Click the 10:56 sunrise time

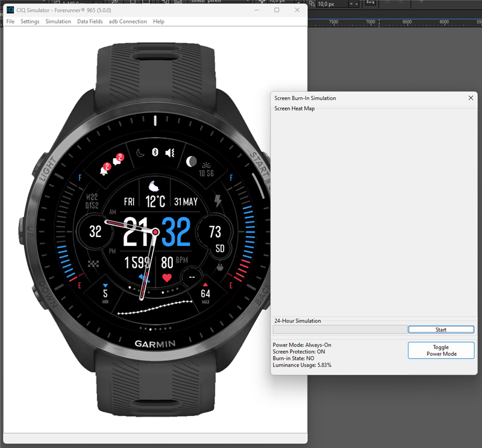tap(206, 174)
